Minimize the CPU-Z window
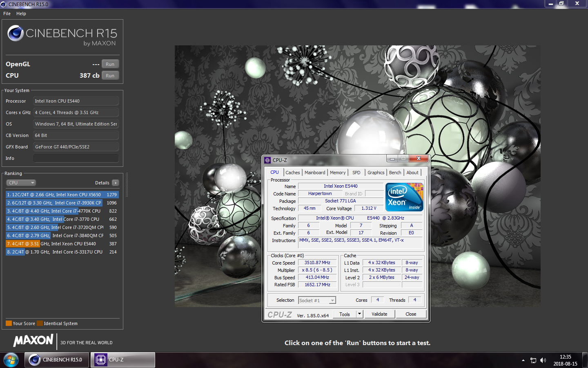 pos(392,159)
